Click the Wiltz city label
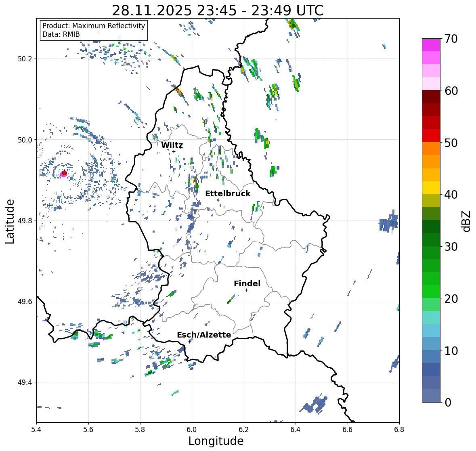Image resolution: width=476 pixels, height=451 pixels. (172, 145)
